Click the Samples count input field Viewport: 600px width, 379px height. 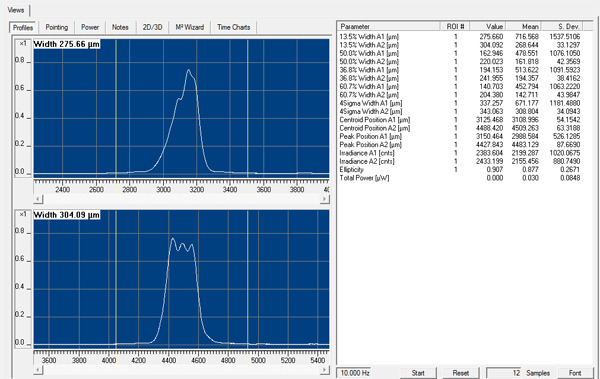(x=504, y=373)
